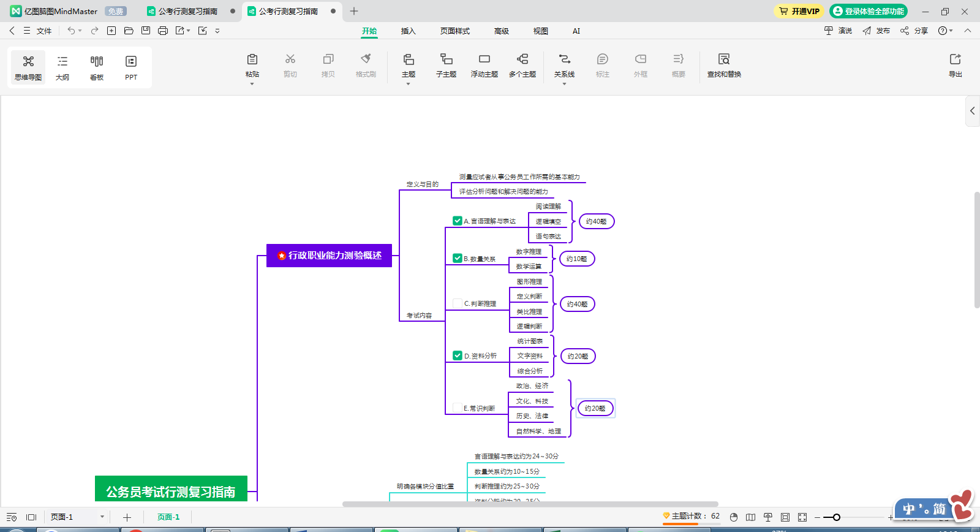
Task: Open the 页面样式 ribbon tab
Action: click(x=455, y=31)
